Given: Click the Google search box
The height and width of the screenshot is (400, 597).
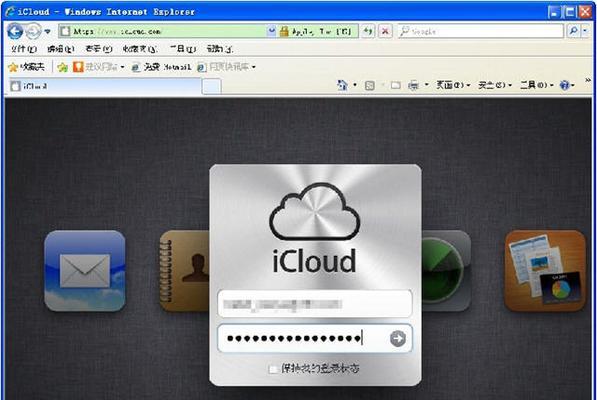Looking at the screenshot, I should [481, 31].
